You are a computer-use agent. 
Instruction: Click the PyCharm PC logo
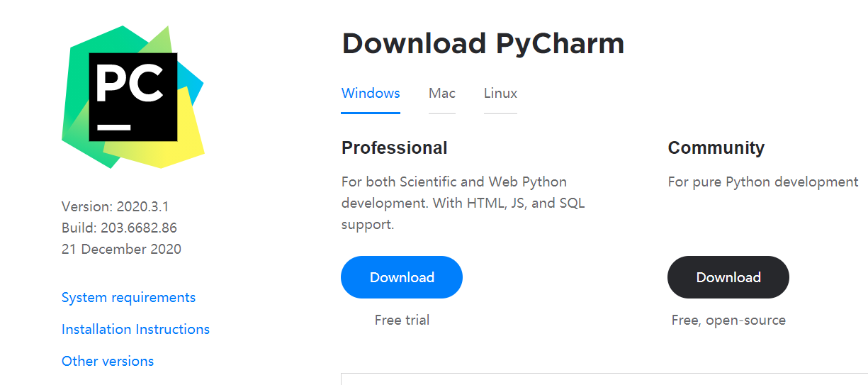point(133,97)
